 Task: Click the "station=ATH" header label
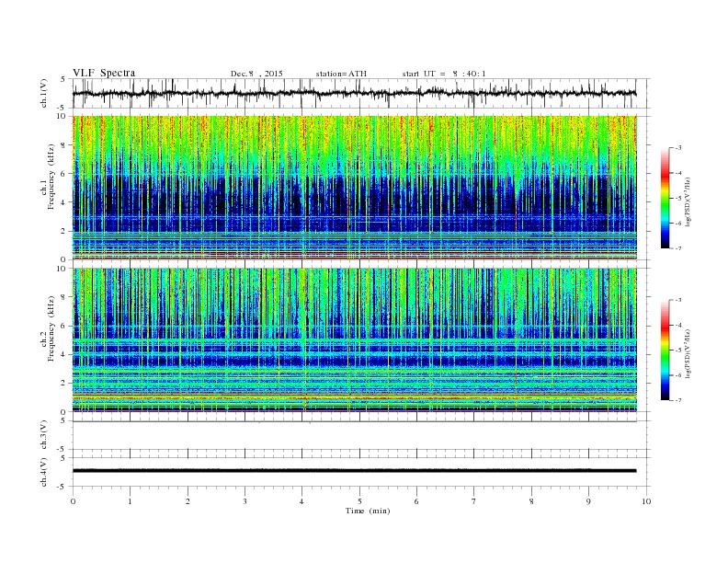(341, 74)
